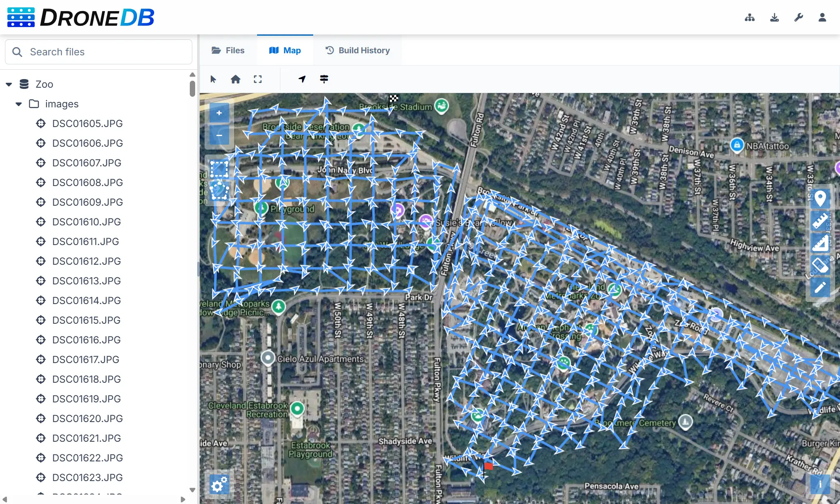Open the Build History tab
This screenshot has height=504, width=840.
(x=357, y=50)
